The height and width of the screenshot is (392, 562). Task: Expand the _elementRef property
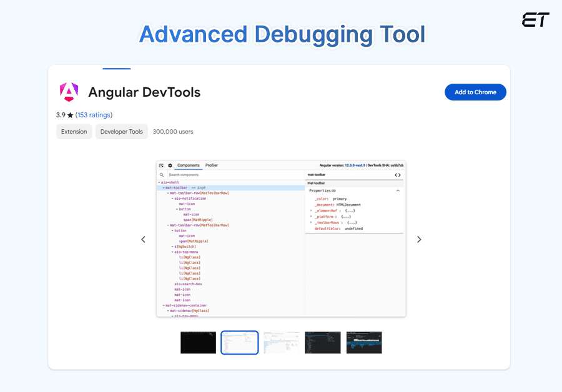(x=311, y=210)
